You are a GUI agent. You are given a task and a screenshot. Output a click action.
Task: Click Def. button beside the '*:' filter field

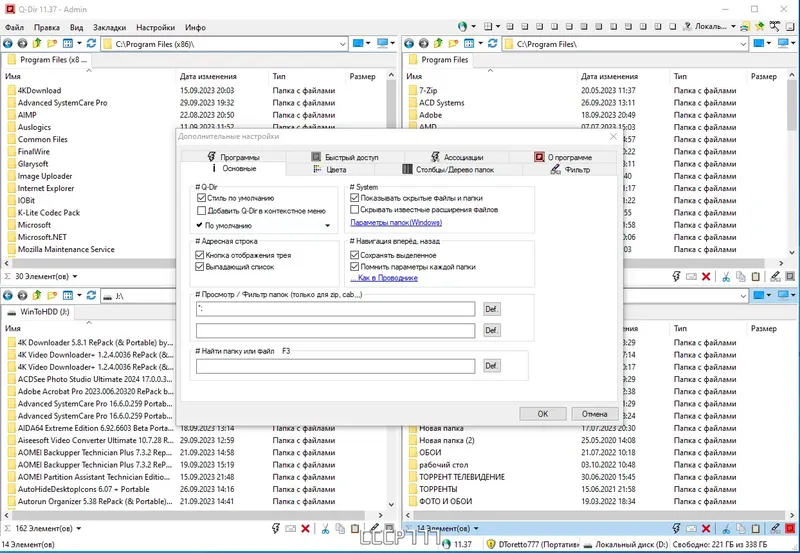(491, 309)
